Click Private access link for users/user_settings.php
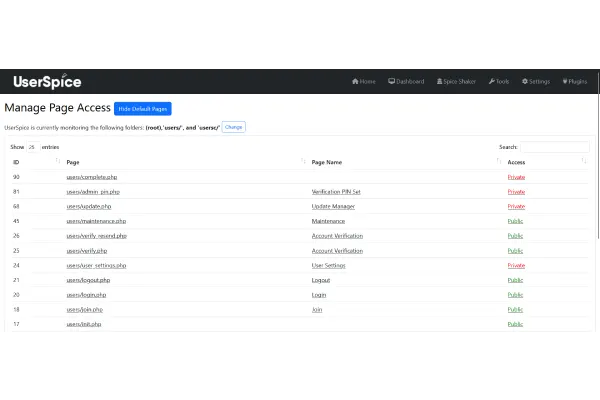 516,265
